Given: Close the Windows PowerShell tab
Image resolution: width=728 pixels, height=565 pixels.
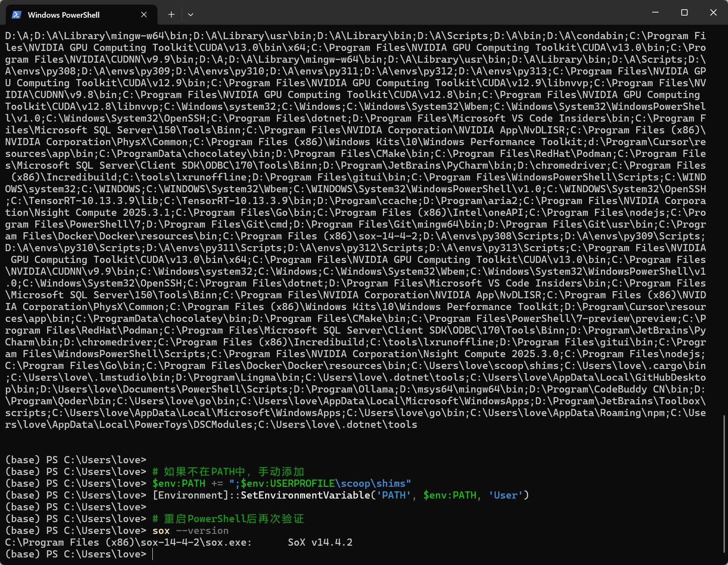Looking at the screenshot, I should (x=144, y=15).
